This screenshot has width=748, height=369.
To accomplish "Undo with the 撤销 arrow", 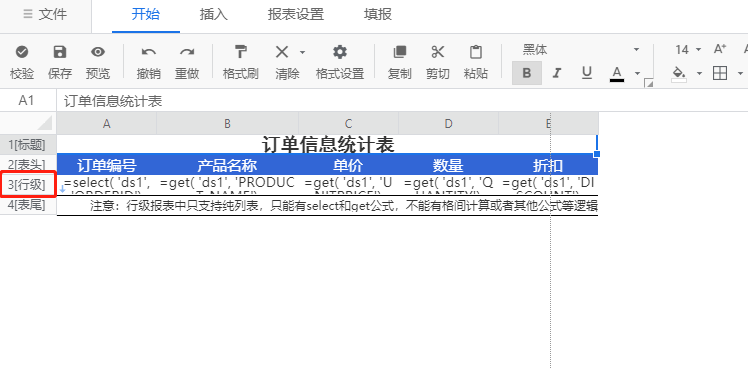I will pyautogui.click(x=149, y=51).
